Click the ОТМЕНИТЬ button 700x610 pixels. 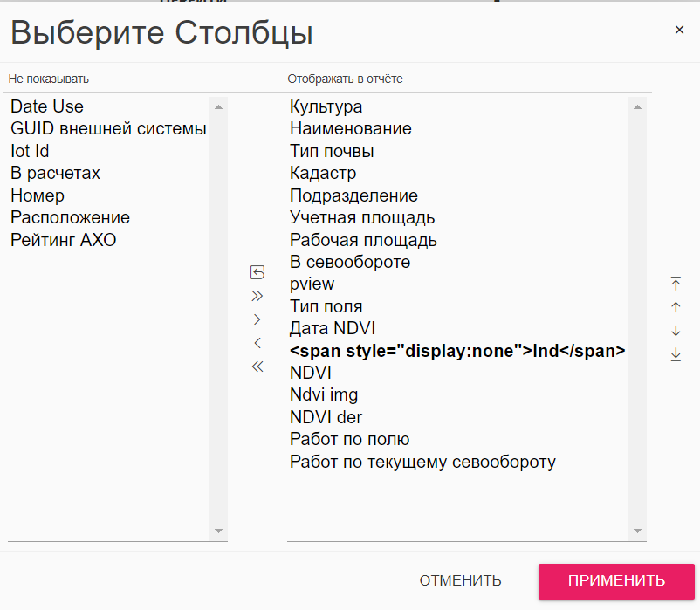460,581
